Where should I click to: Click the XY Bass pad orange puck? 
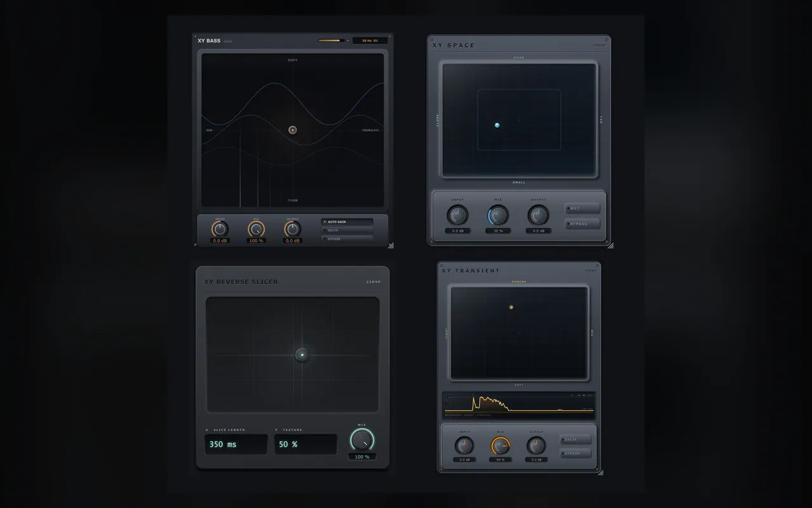292,130
